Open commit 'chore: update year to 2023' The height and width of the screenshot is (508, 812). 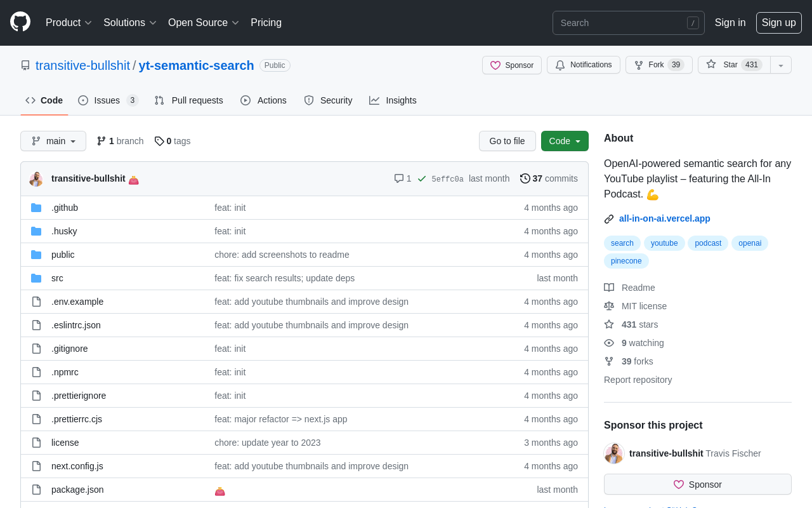268,443
